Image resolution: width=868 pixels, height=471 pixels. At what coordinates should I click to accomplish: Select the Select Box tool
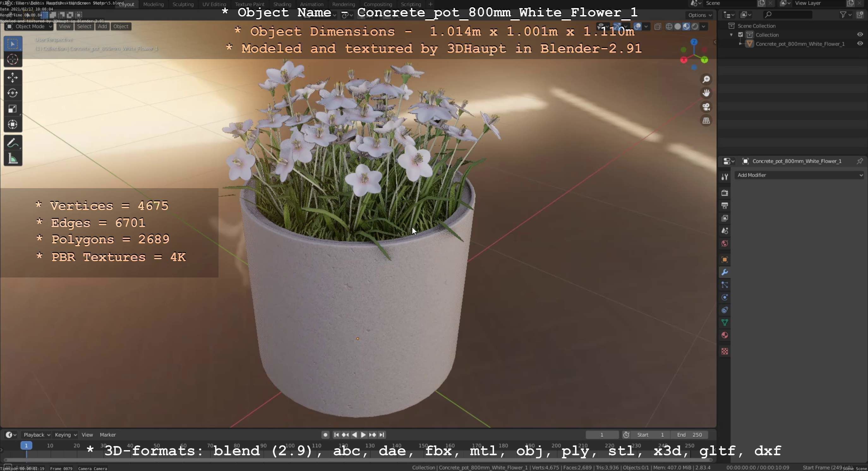coord(13,44)
